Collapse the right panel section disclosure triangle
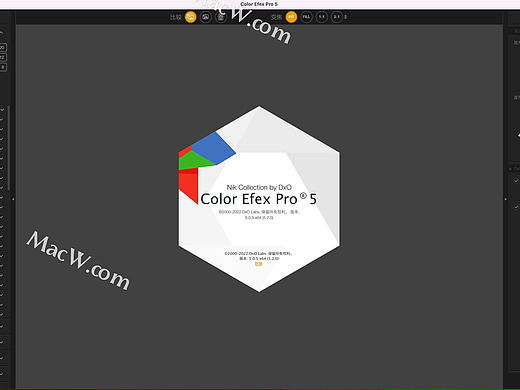Viewport: 520px width, 390px height. click(x=510, y=169)
